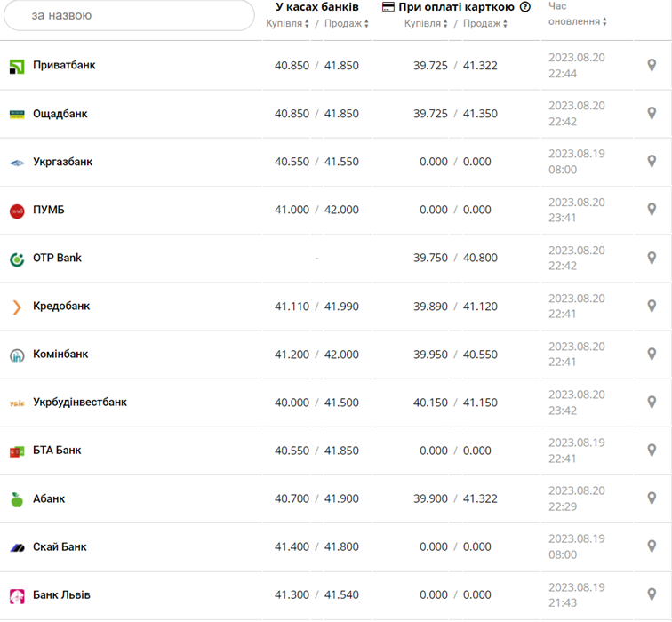Viewport: 672px width, 622px height.
Task: Open the БТА Банк link
Action: pyautogui.click(x=57, y=451)
